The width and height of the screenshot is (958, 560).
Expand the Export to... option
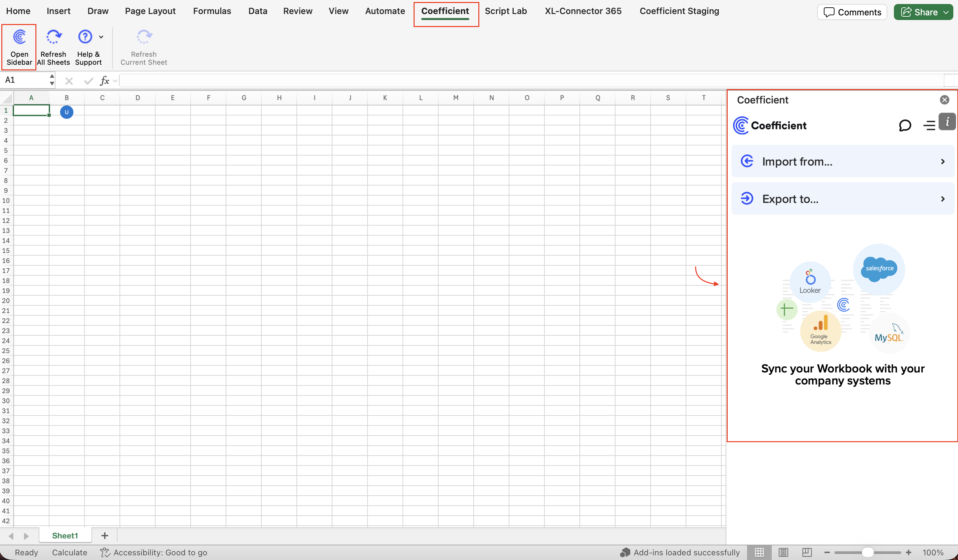click(x=843, y=199)
